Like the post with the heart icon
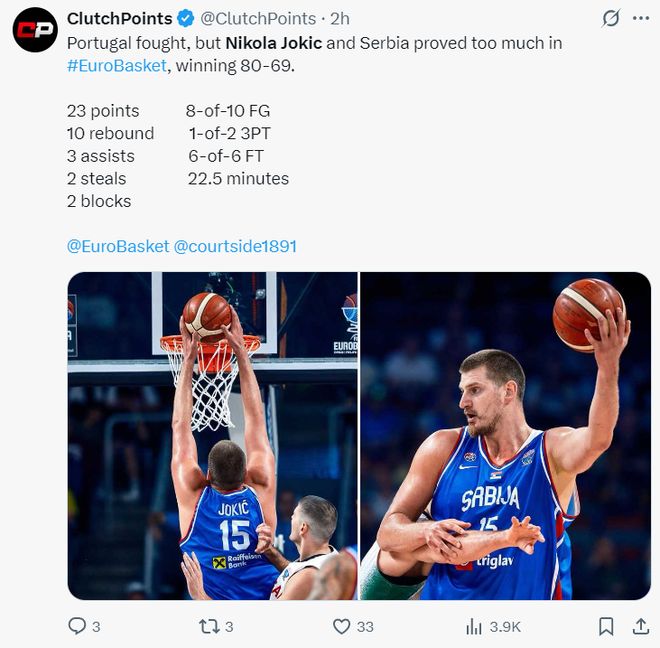 [x=342, y=626]
